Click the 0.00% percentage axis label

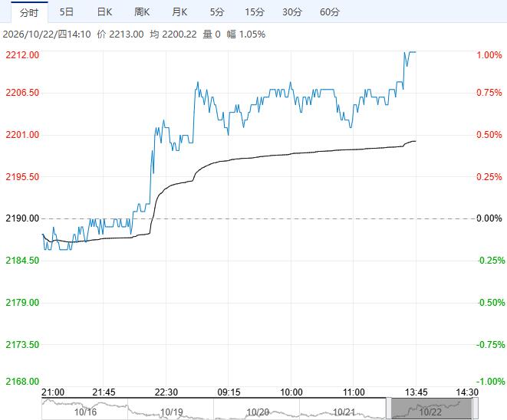point(489,218)
